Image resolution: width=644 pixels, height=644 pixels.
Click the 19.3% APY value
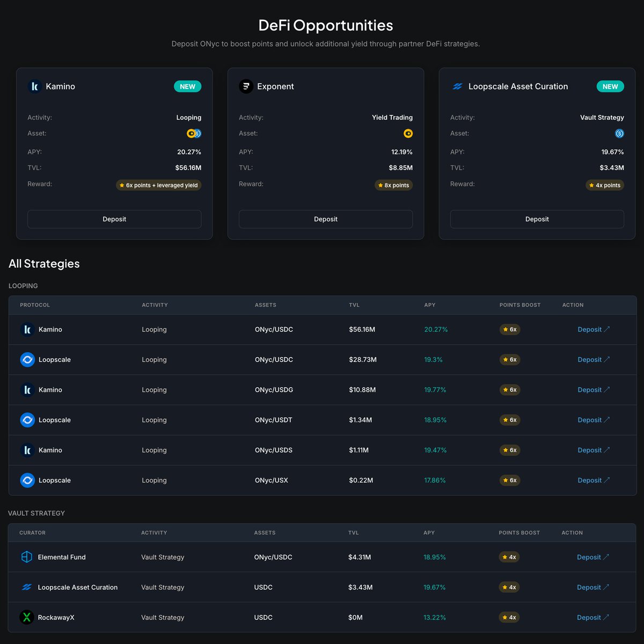(433, 360)
